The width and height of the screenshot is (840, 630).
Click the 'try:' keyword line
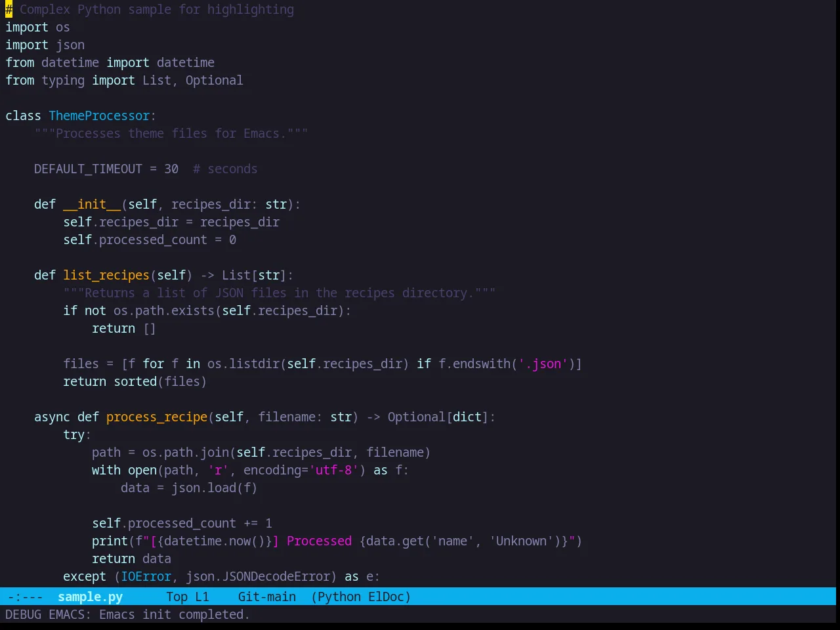point(77,434)
